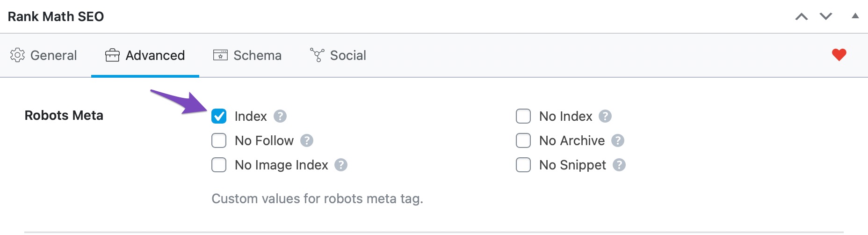Collapse the Rank Math SEO metabox
The height and width of the screenshot is (235, 868).
[x=855, y=16]
